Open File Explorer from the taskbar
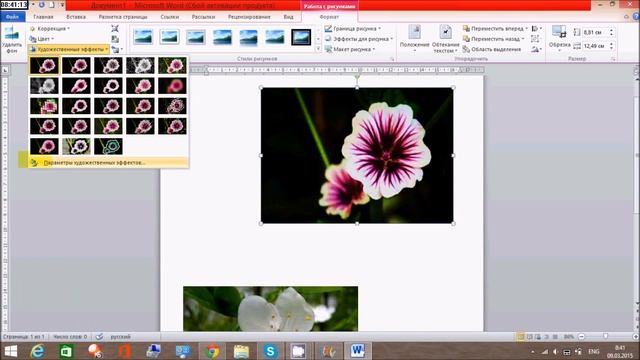640x360 pixels. point(241,351)
